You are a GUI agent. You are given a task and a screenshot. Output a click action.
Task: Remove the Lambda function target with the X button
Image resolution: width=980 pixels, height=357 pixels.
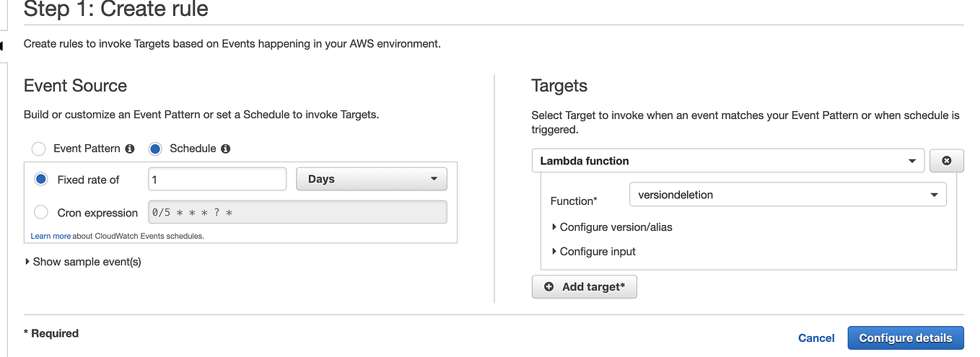coord(947,161)
